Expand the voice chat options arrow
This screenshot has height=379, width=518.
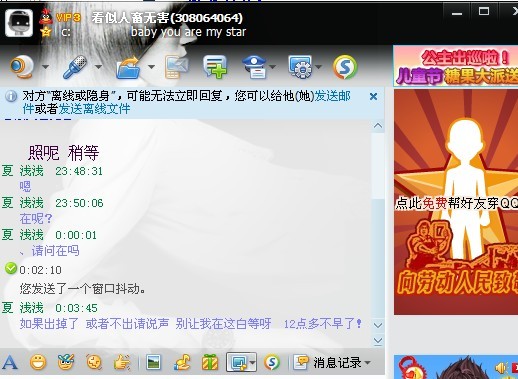[98, 67]
